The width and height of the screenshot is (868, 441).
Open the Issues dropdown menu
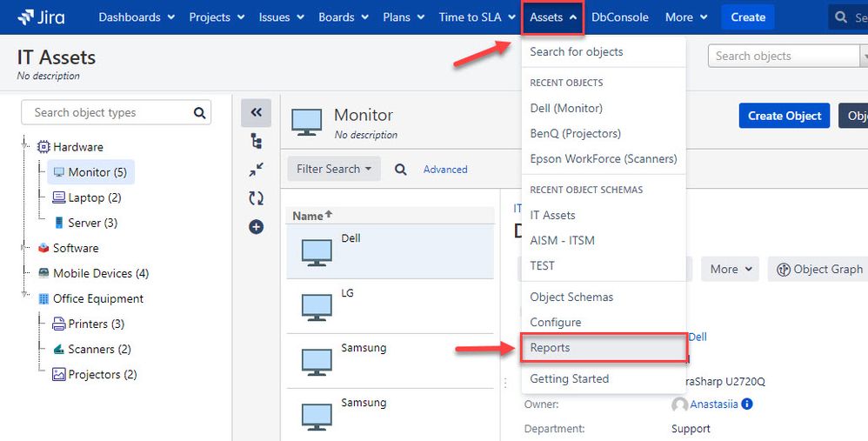click(282, 17)
